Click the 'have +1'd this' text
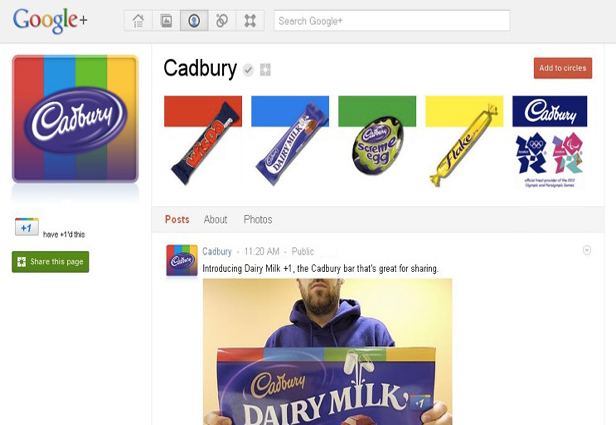616x425 pixels. (64, 234)
